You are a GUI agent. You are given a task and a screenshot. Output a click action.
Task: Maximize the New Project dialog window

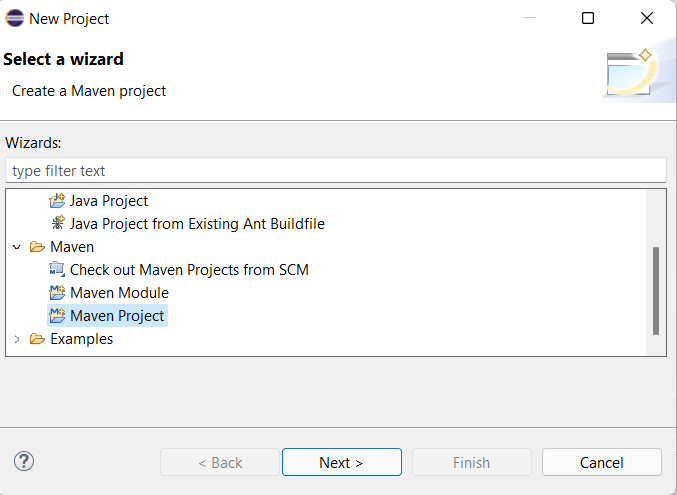point(588,18)
